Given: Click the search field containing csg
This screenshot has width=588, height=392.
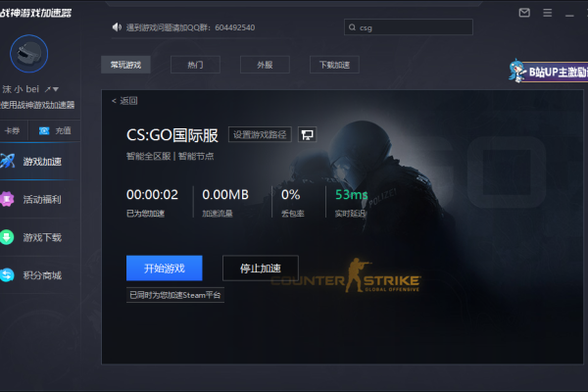Looking at the screenshot, I should (x=409, y=27).
